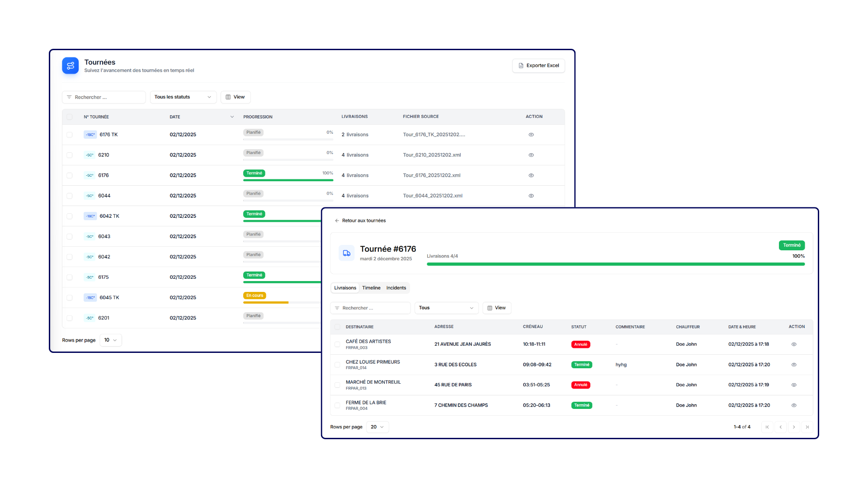Click the -18C° temperature badge for 6042 TK
This screenshot has width=868, height=488.
90,216
